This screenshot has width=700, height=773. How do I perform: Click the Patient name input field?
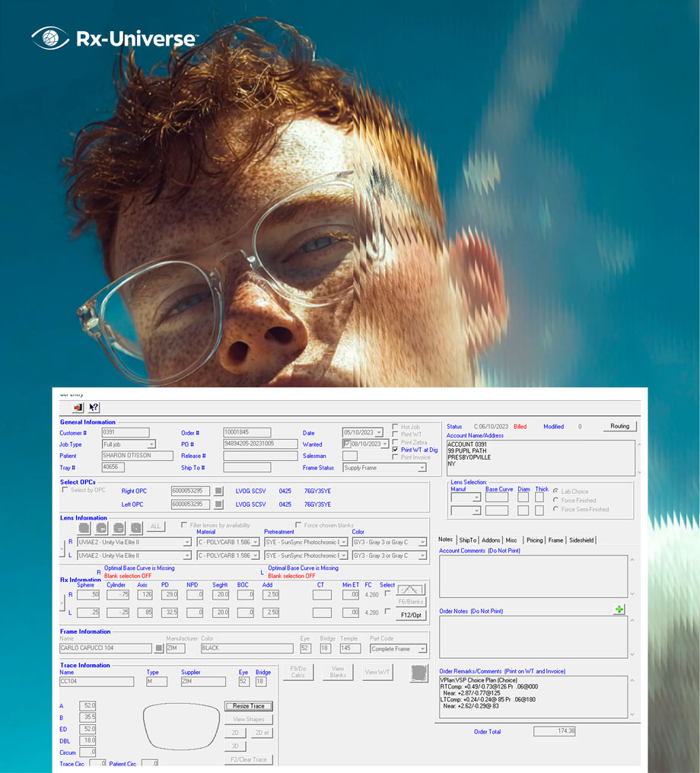coord(137,456)
